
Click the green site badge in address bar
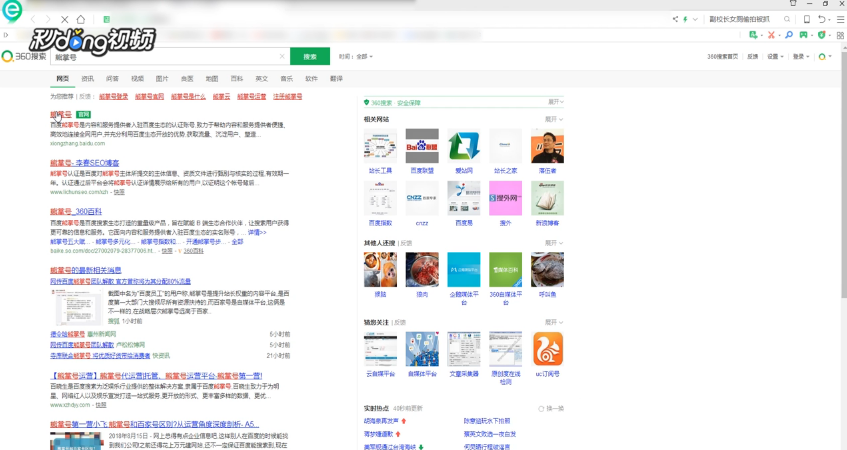click(x=106, y=19)
